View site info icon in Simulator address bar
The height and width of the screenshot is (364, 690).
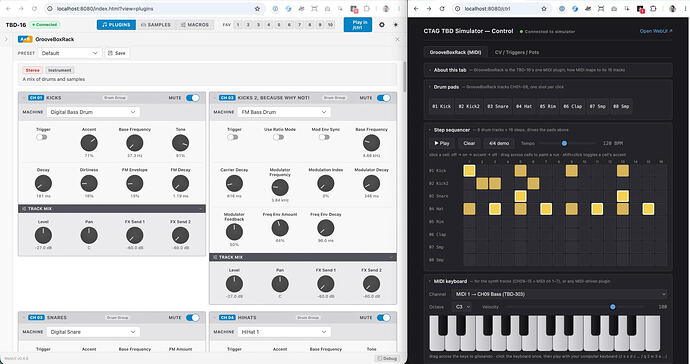[x=458, y=8]
